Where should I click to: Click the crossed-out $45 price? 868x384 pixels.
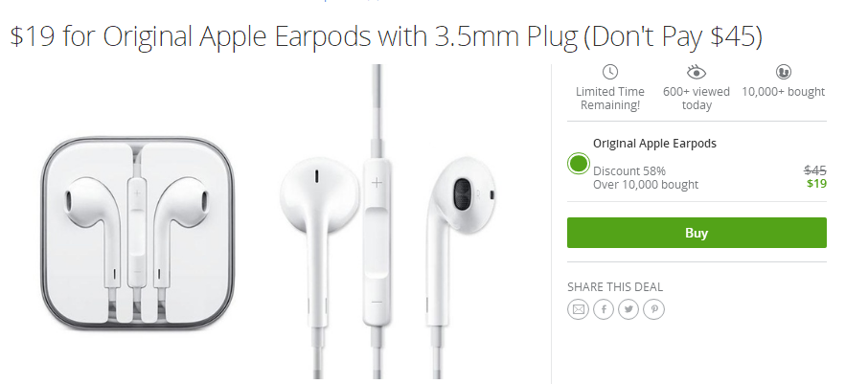point(815,170)
